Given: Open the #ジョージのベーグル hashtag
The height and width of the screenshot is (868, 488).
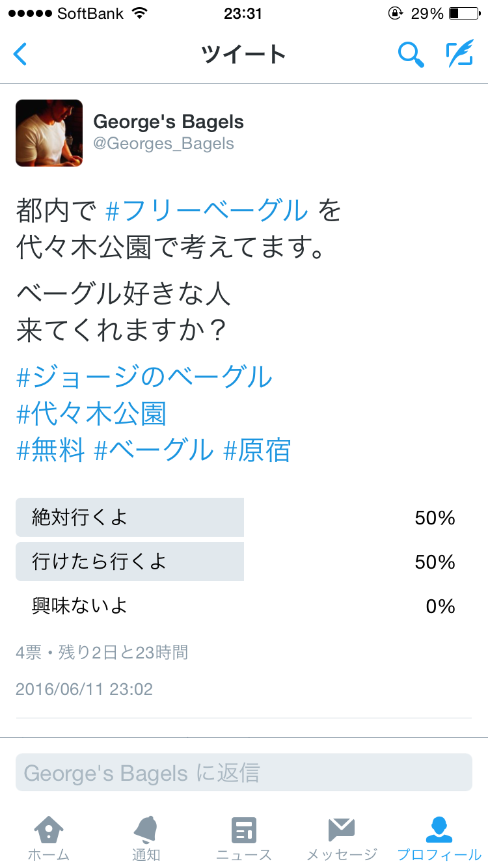Looking at the screenshot, I should point(144,377).
